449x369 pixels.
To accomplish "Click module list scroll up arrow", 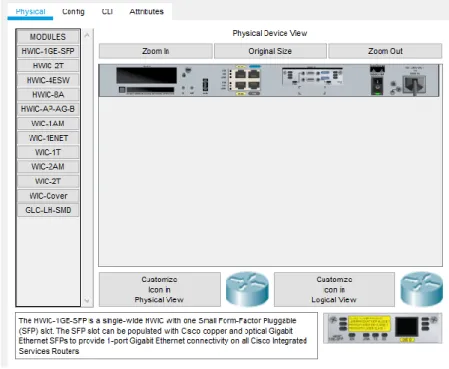I will coord(87,35).
